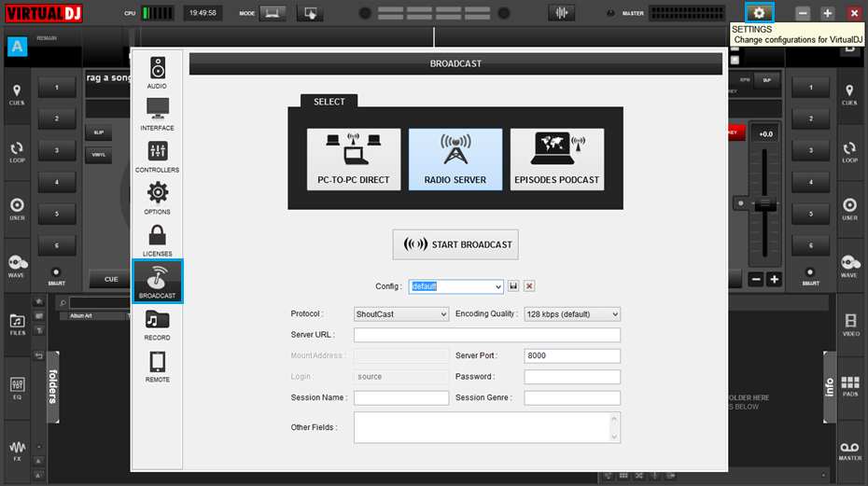Screen dimensions: 868x486
Task: Toggle the Slip mode button
Action: pos(99,132)
